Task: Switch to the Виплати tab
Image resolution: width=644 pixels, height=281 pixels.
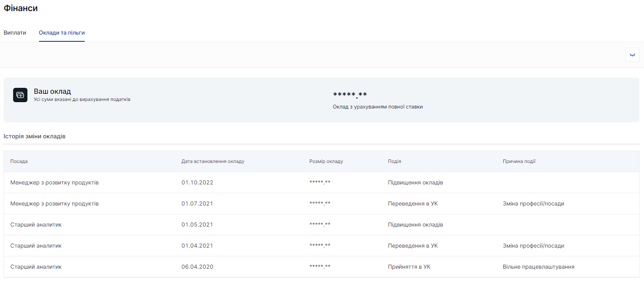Action: [x=15, y=33]
